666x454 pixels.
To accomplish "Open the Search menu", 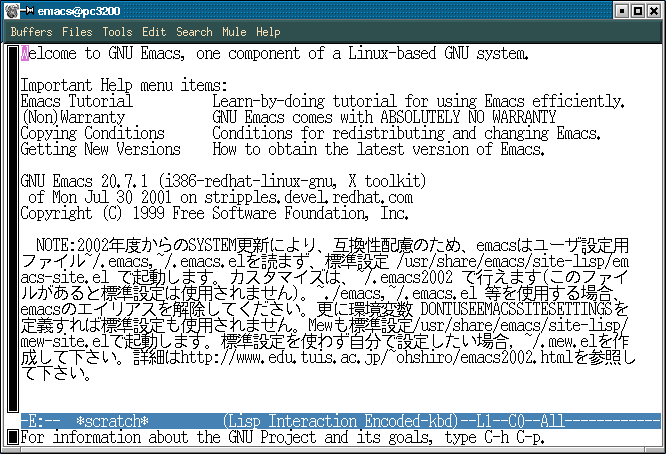I will pyautogui.click(x=194, y=32).
